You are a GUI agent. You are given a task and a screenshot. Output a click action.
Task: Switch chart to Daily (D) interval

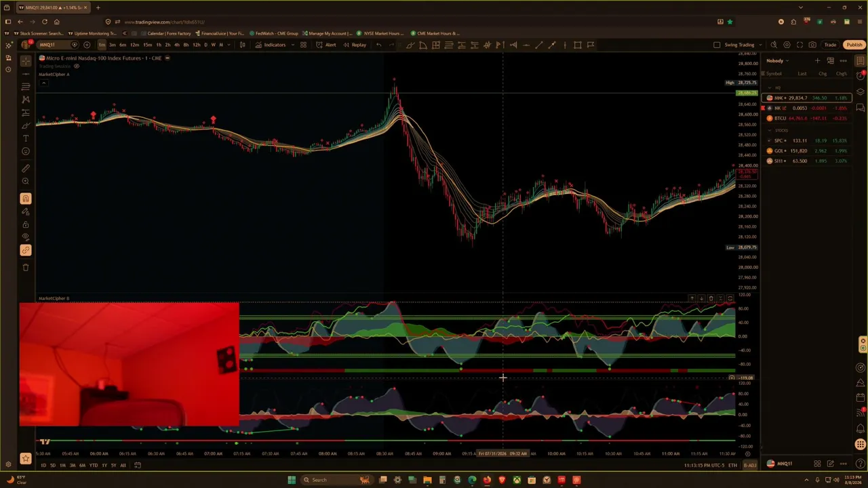click(205, 45)
